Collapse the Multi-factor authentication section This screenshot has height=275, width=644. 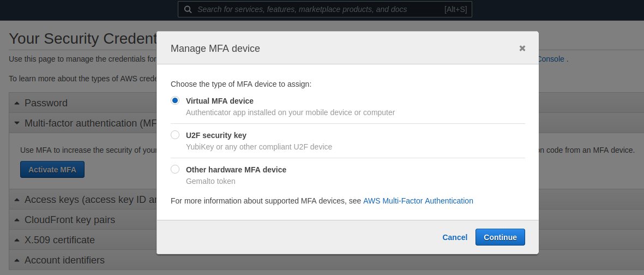(x=17, y=123)
